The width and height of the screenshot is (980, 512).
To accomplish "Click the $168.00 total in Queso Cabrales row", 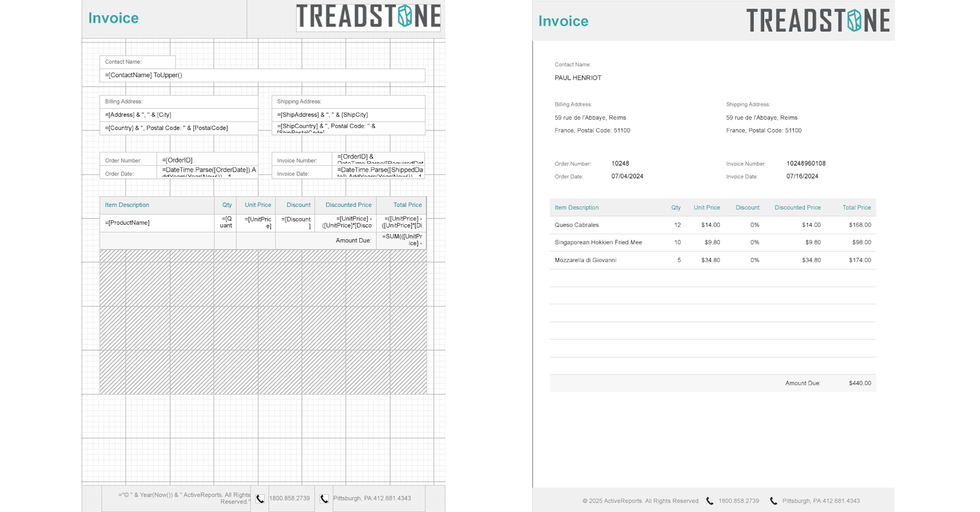I will 860,225.
